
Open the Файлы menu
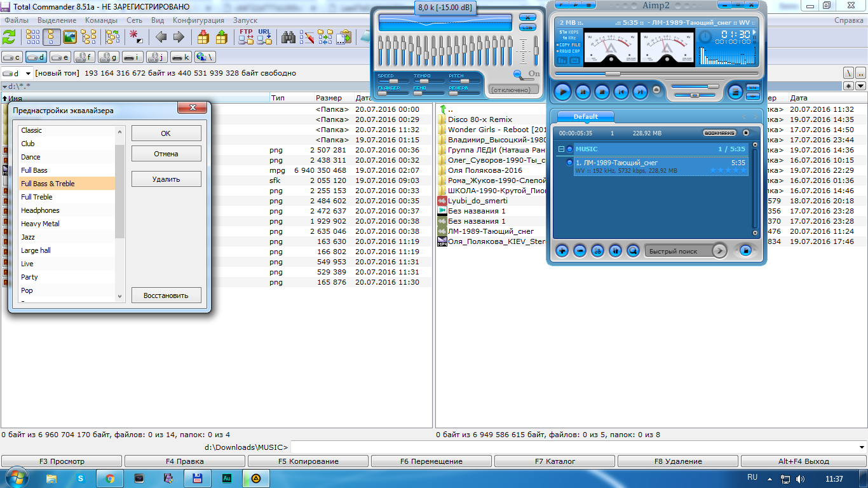[17, 20]
